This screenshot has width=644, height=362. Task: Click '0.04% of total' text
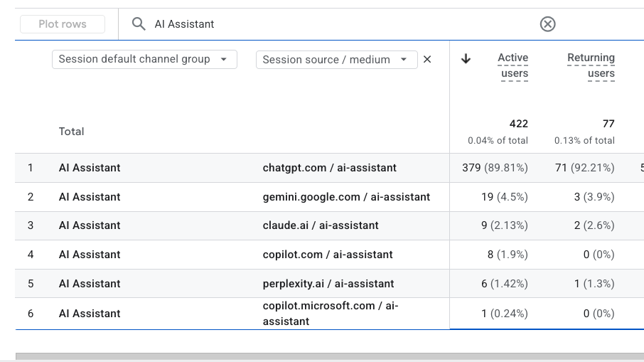pos(498,141)
